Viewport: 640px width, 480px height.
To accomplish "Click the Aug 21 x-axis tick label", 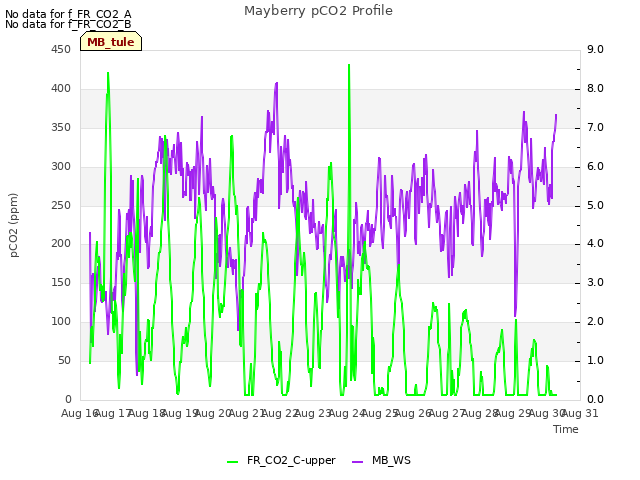I will click(247, 413).
